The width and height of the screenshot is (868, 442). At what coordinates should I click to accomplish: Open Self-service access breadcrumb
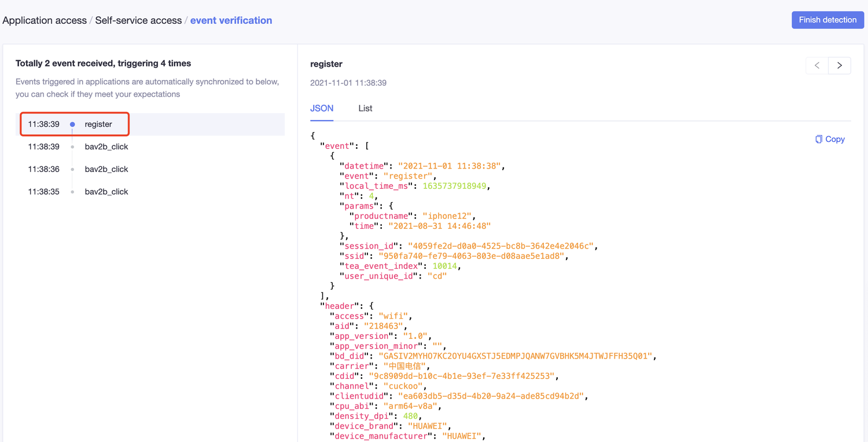coord(138,20)
